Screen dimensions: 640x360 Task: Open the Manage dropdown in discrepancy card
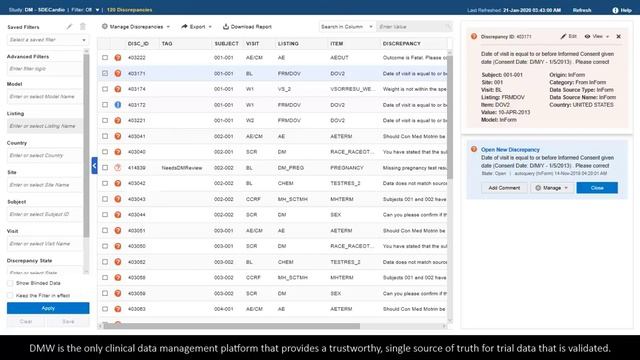(552, 188)
